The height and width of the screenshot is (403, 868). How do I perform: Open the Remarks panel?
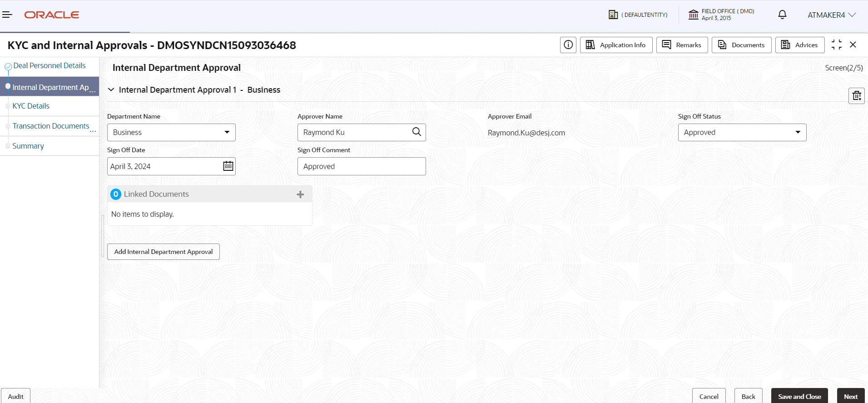(682, 45)
